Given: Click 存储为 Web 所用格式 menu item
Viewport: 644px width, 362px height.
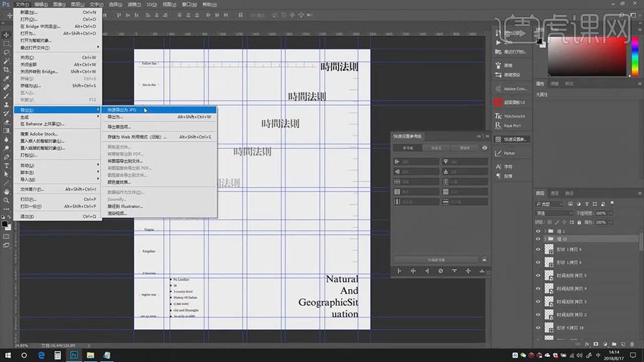Looking at the screenshot, I should click(137, 137).
